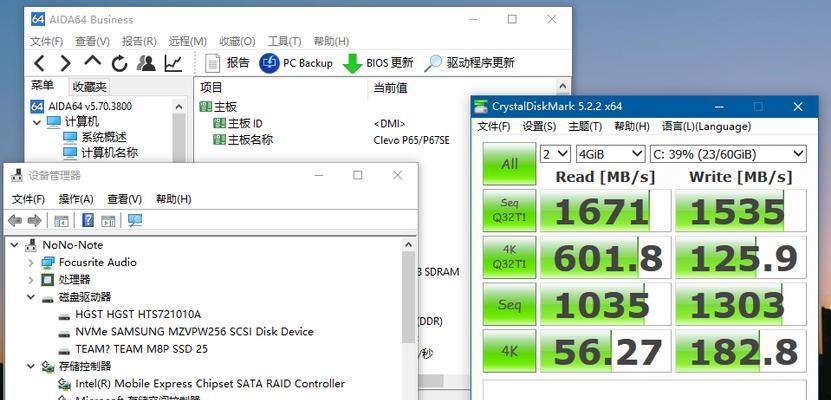The height and width of the screenshot is (400, 831).
Task: Open 文件(F) menu in AIDA64
Action: coord(47,41)
